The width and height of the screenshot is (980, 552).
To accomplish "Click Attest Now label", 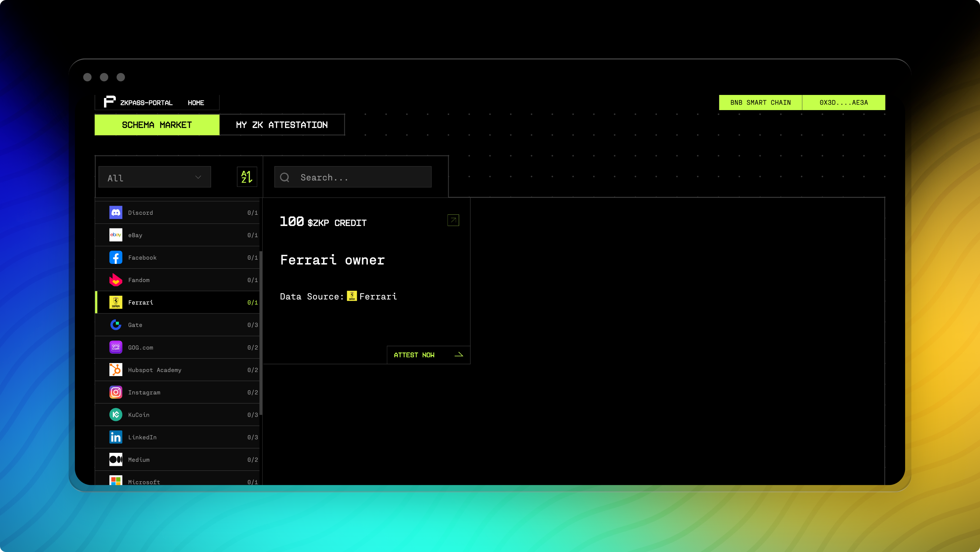I will [x=414, y=355].
